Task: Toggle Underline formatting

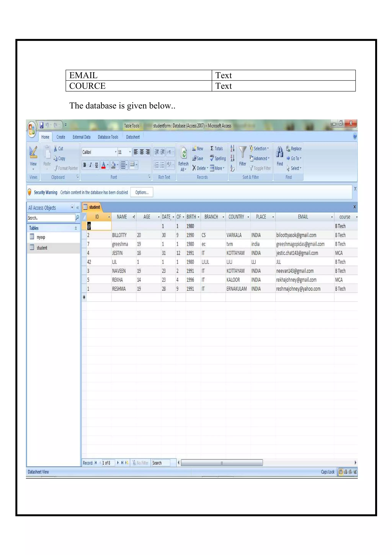Action: (x=96, y=165)
